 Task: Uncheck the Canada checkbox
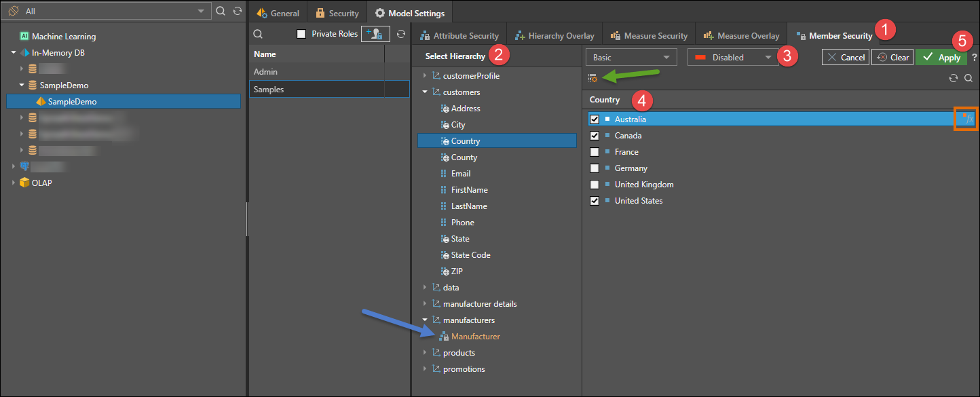595,136
